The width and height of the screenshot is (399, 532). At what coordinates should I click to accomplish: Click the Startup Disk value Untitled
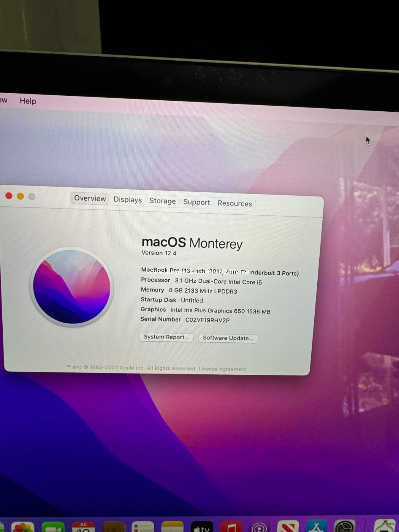click(x=192, y=300)
